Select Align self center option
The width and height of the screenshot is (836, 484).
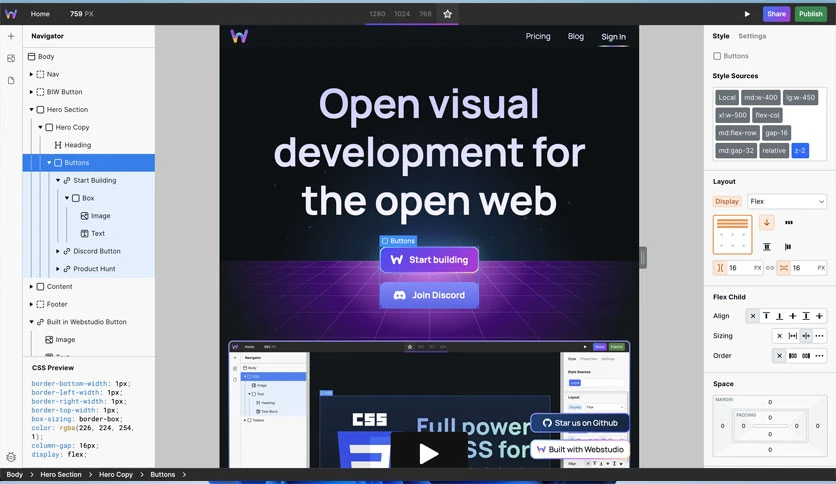pyautogui.click(x=793, y=316)
